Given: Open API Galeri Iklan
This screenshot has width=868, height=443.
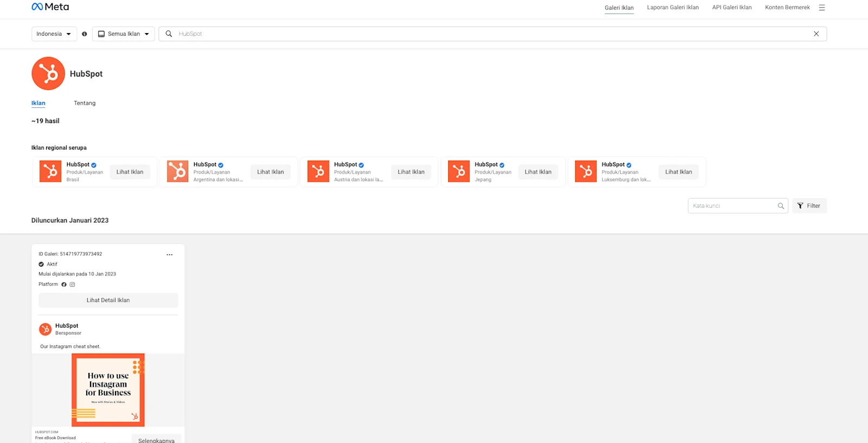Looking at the screenshot, I should (732, 8).
